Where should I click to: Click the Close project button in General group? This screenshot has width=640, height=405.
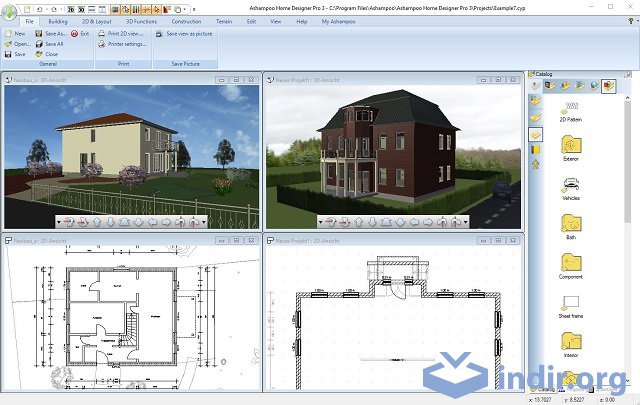[x=47, y=54]
